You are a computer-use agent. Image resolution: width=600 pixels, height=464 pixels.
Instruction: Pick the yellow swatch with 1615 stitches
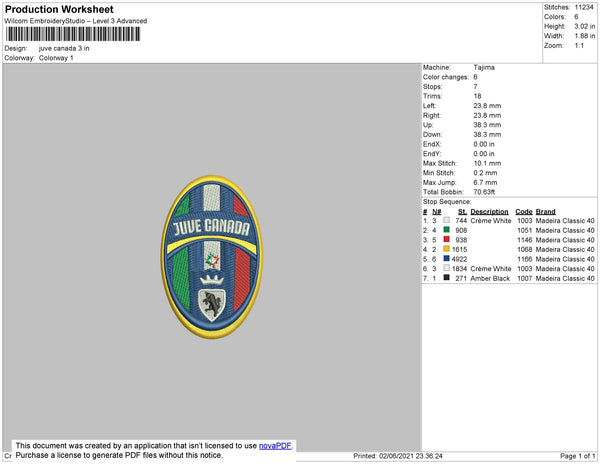pos(446,249)
